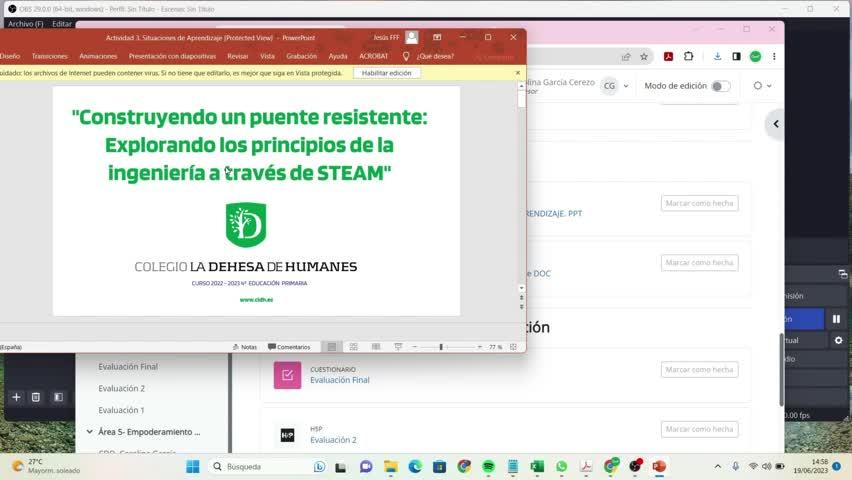Image resolution: width=852 pixels, height=480 pixels.
Task: Click OBS dock pop-out icon
Action: tap(842, 273)
